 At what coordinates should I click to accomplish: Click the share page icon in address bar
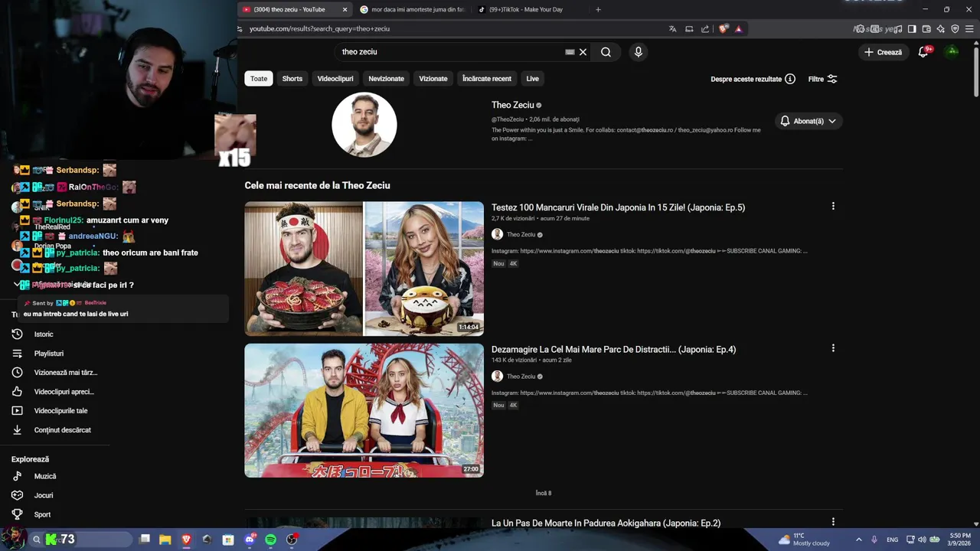coord(705,29)
